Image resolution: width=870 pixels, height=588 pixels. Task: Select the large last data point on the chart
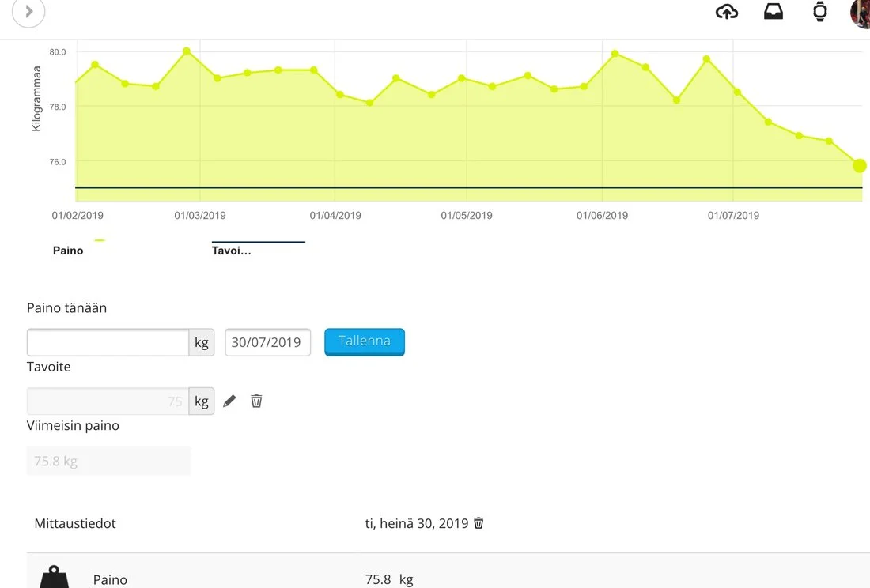point(859,166)
